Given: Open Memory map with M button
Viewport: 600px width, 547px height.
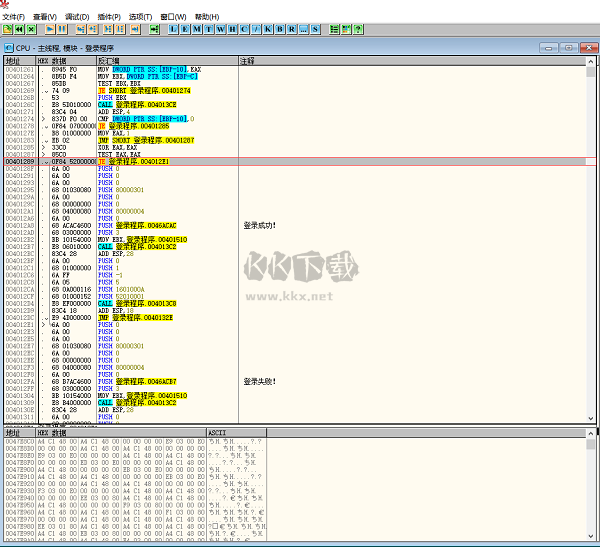Looking at the screenshot, I should pos(197,30).
